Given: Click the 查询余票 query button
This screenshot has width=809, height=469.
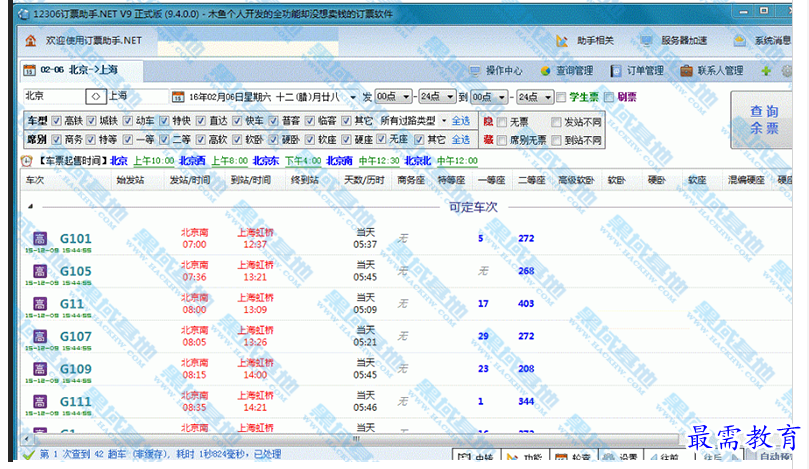Looking at the screenshot, I should tap(763, 120).
